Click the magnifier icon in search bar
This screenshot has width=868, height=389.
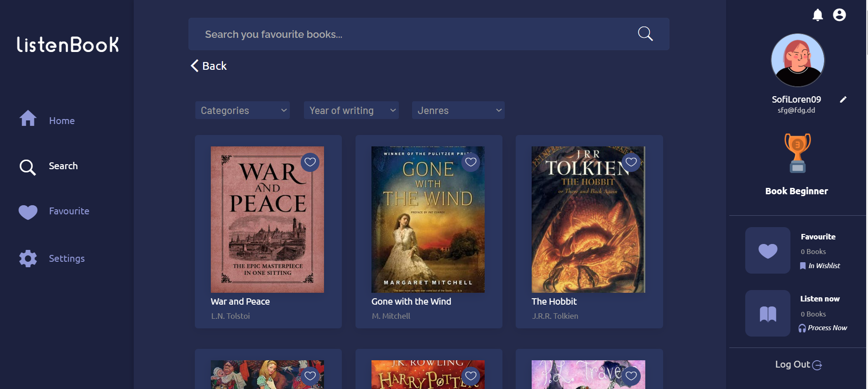pyautogui.click(x=645, y=34)
